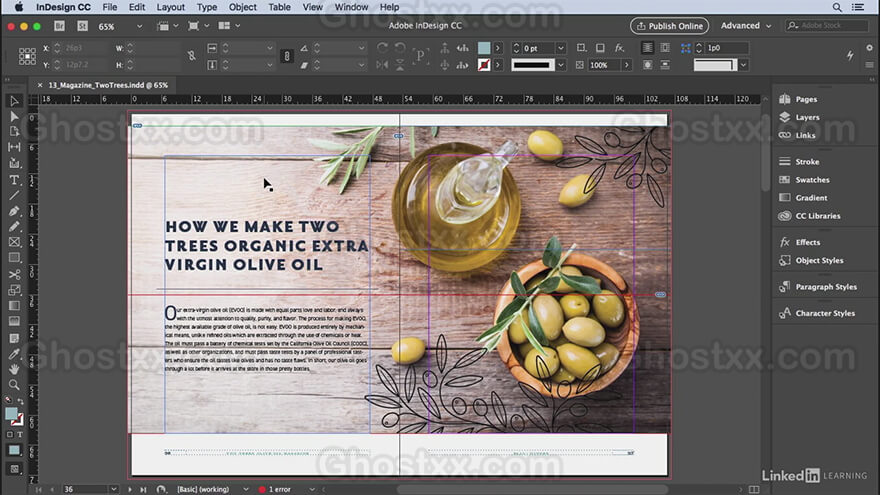Viewport: 880px width, 495px height.
Task: Open the Apple menu
Action: point(19,7)
